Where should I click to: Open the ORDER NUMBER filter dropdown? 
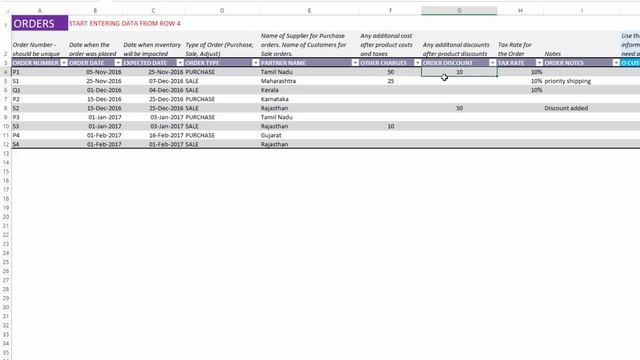point(64,63)
